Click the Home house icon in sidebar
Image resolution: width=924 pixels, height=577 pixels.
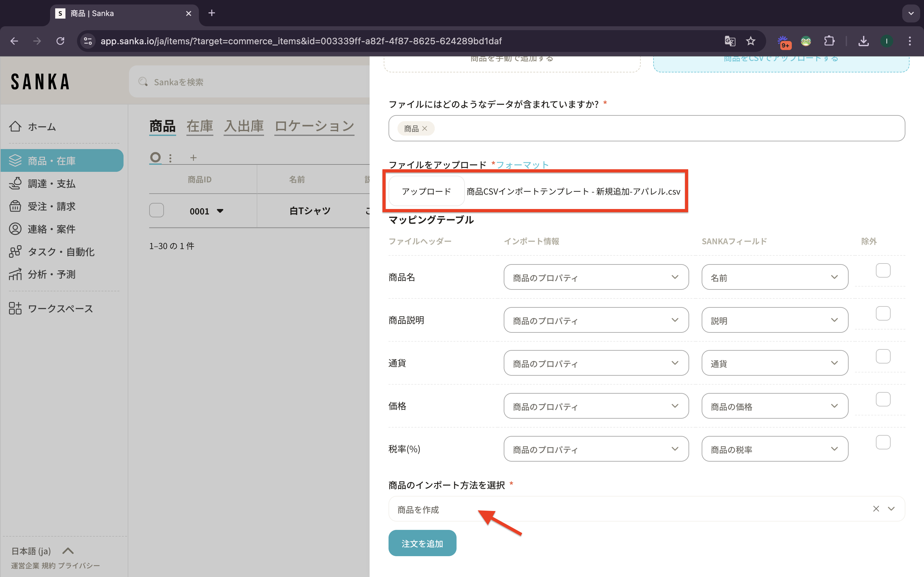coord(15,126)
